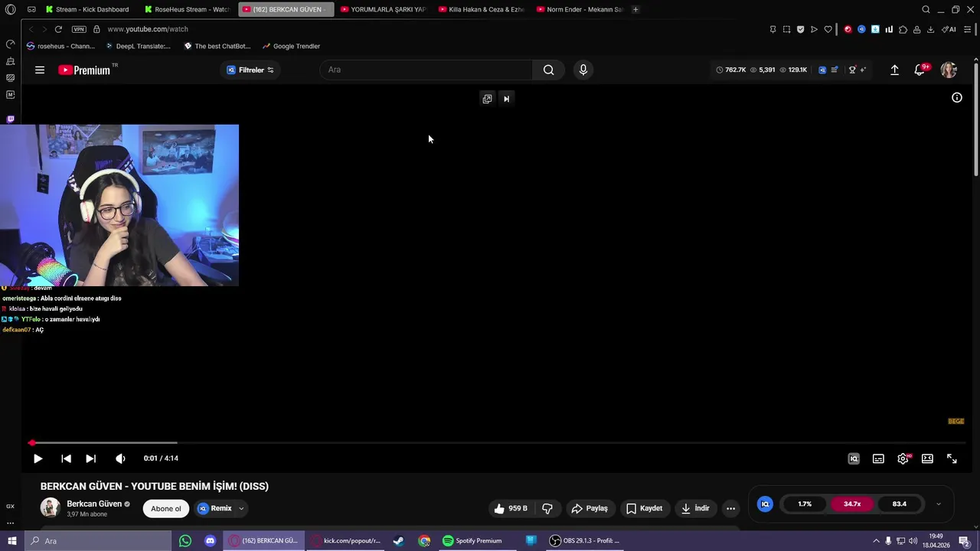
Task: Open the browser extensions puzzle icon
Action: click(x=903, y=29)
